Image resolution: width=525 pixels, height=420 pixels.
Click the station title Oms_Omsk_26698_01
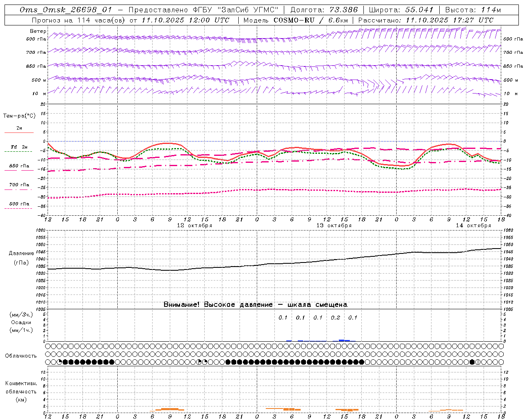tap(66, 10)
